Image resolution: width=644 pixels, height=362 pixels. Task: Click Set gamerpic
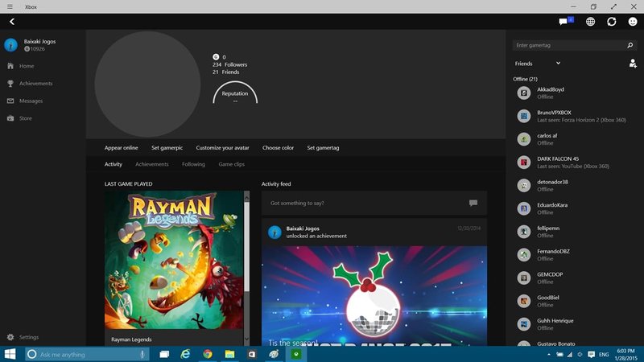(167, 148)
